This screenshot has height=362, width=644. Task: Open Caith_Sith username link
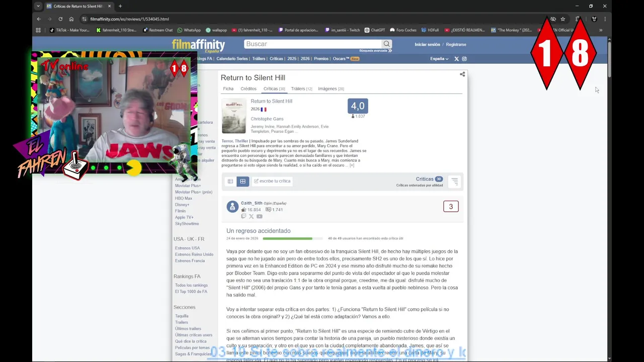252,203
